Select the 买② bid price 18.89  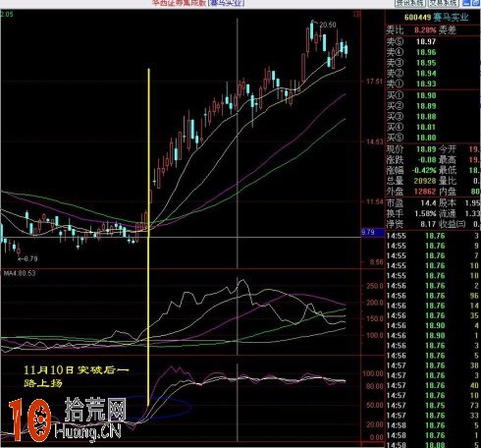point(426,106)
